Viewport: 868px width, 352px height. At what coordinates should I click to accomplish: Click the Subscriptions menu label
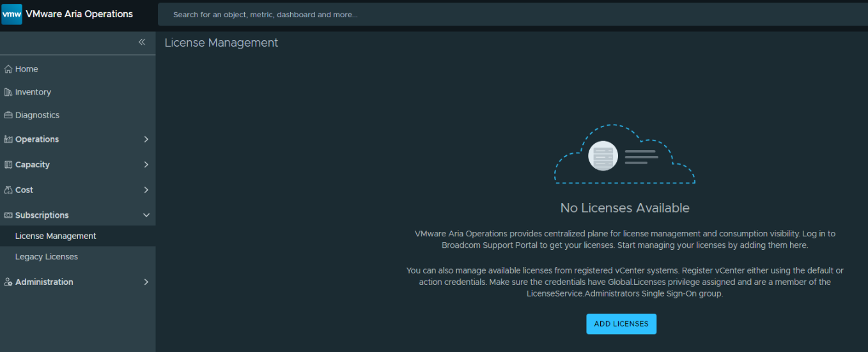(42, 215)
